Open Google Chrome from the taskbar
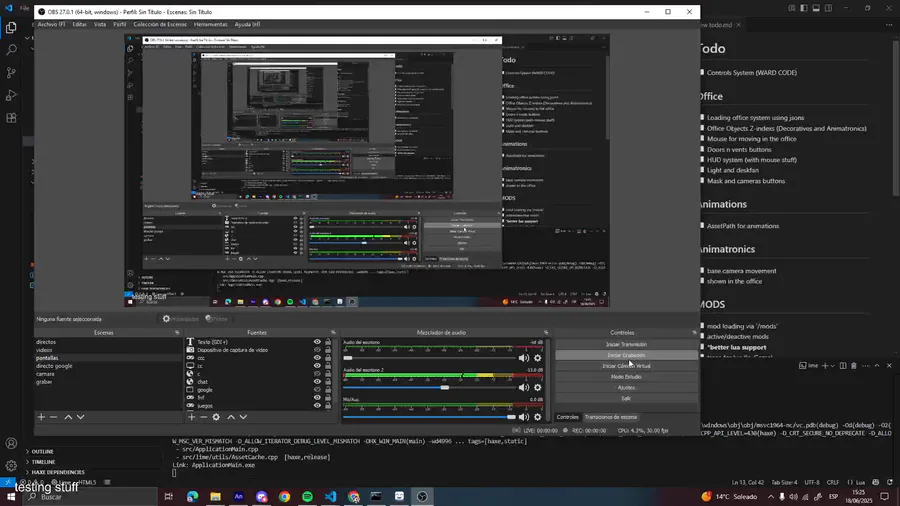900x506 pixels. 285,496
